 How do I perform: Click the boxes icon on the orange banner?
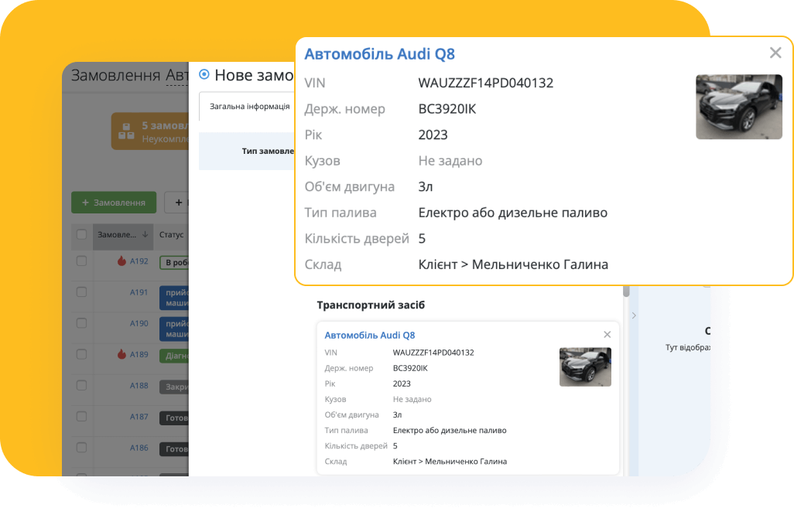126,131
